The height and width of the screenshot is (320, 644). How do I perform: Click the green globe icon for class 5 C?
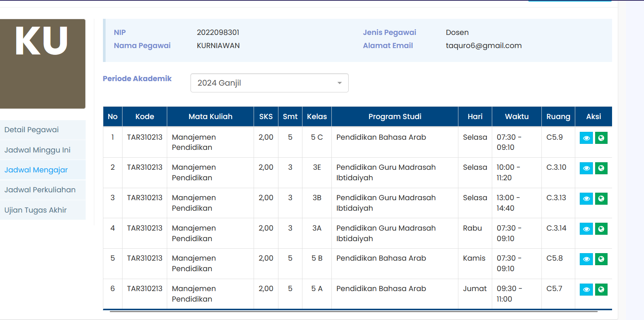pyautogui.click(x=601, y=138)
